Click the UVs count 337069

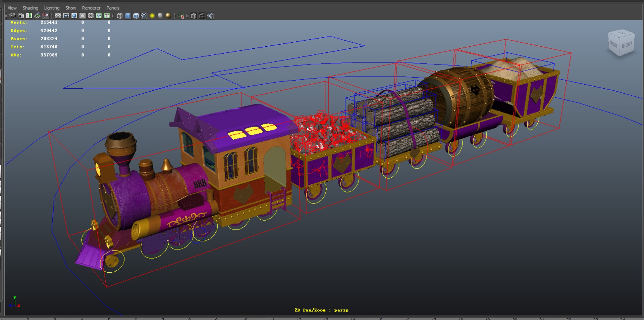pos(49,55)
